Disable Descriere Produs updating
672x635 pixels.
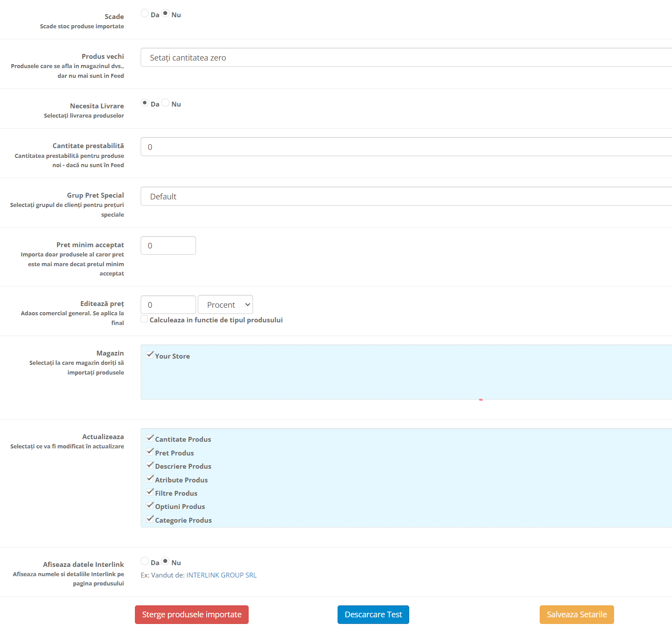150,465
